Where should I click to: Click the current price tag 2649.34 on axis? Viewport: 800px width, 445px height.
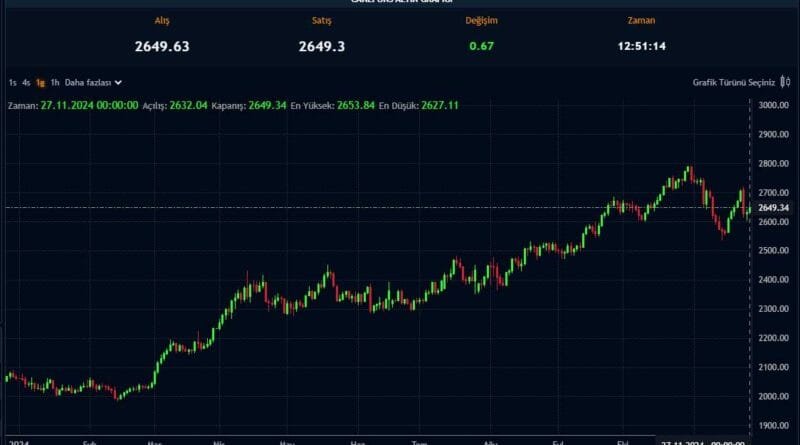(x=773, y=208)
